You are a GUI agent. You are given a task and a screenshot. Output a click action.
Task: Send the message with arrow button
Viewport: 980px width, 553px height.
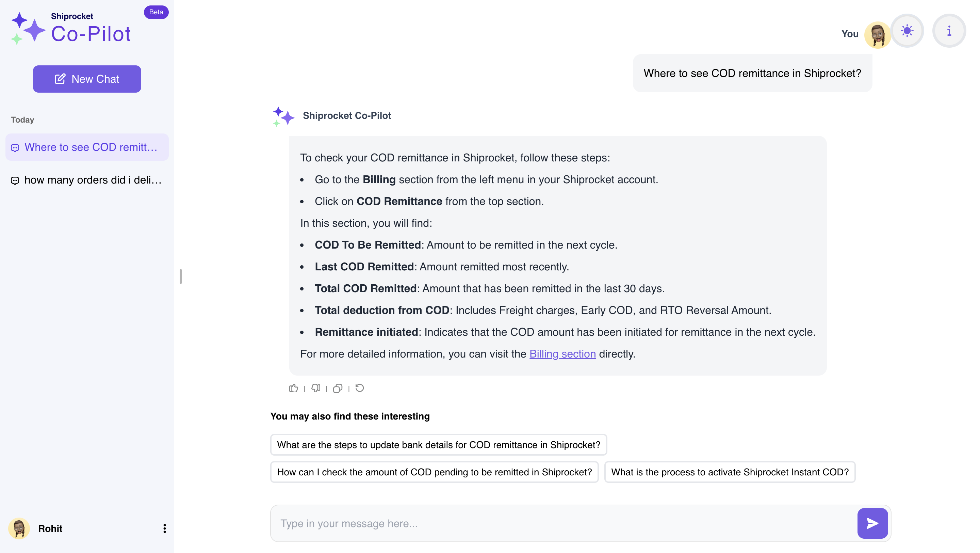872,523
